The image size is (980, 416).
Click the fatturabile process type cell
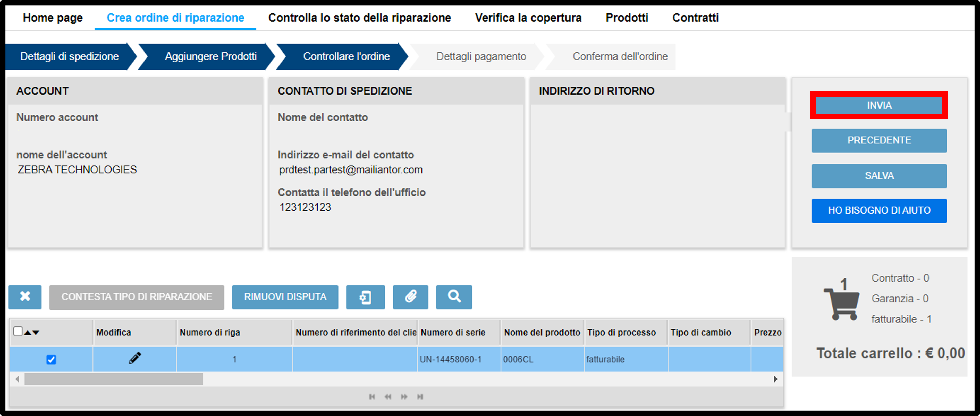coord(626,359)
